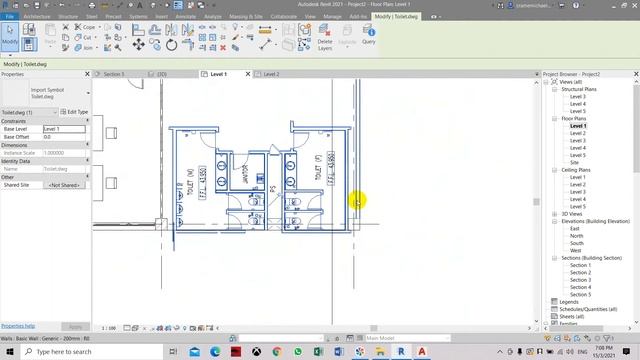Viewport: 640px width, 360px height.
Task: Open Legends node in Project Browser
Action: [x=569, y=302]
